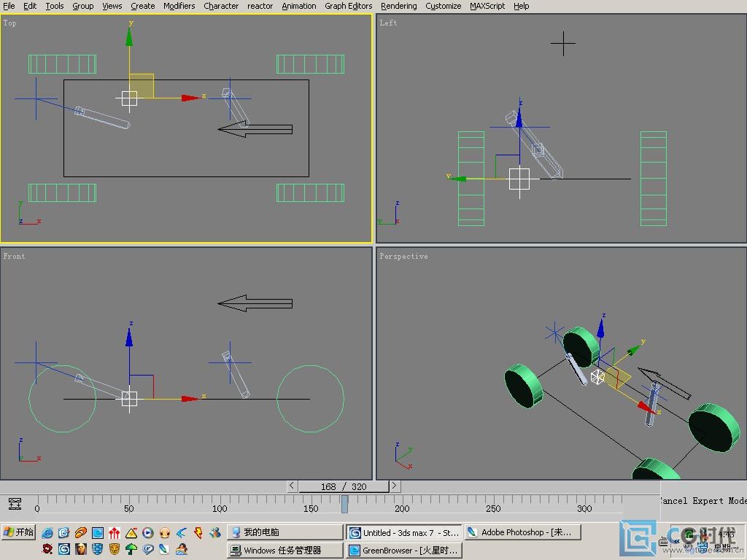Click the orange face quick launch icon
This screenshot has height=560, width=747.
point(165,533)
